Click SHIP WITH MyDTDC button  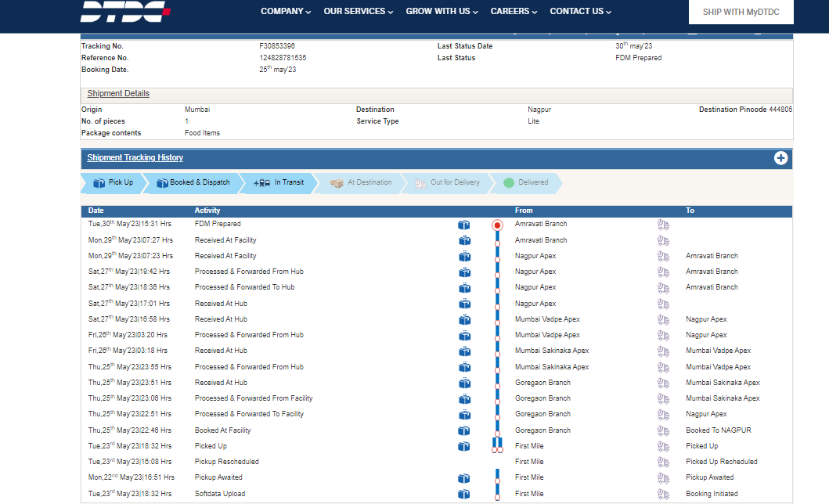(x=741, y=13)
